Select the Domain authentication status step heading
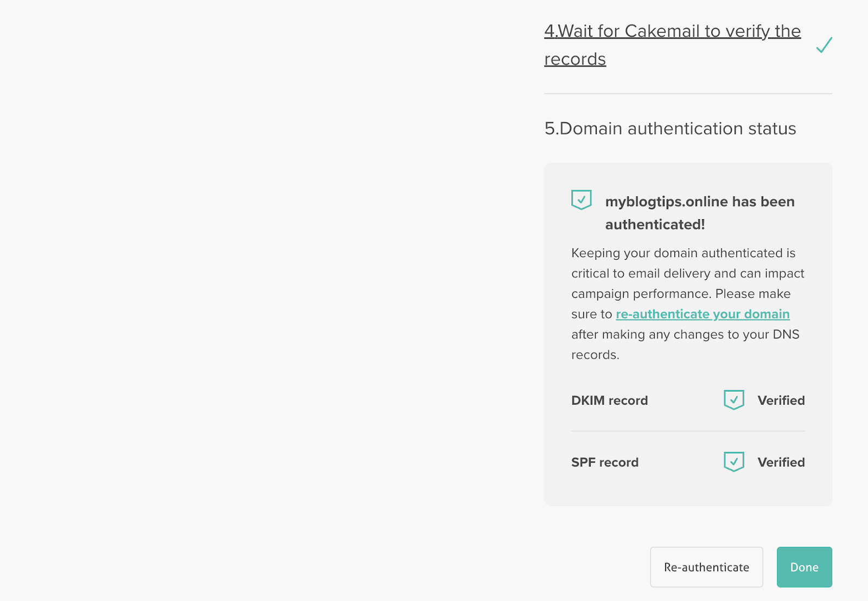Viewport: 868px width, 601px height. [x=670, y=129]
